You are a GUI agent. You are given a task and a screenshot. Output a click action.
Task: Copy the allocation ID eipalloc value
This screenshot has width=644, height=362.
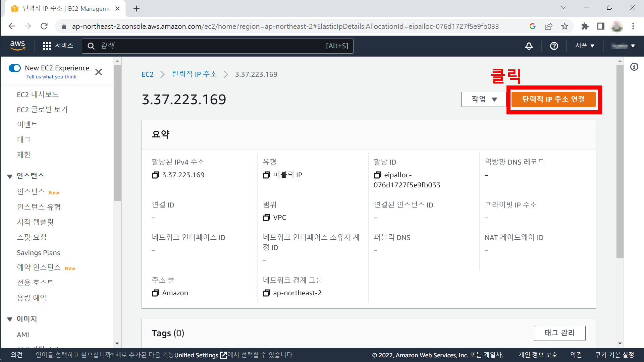tap(377, 175)
